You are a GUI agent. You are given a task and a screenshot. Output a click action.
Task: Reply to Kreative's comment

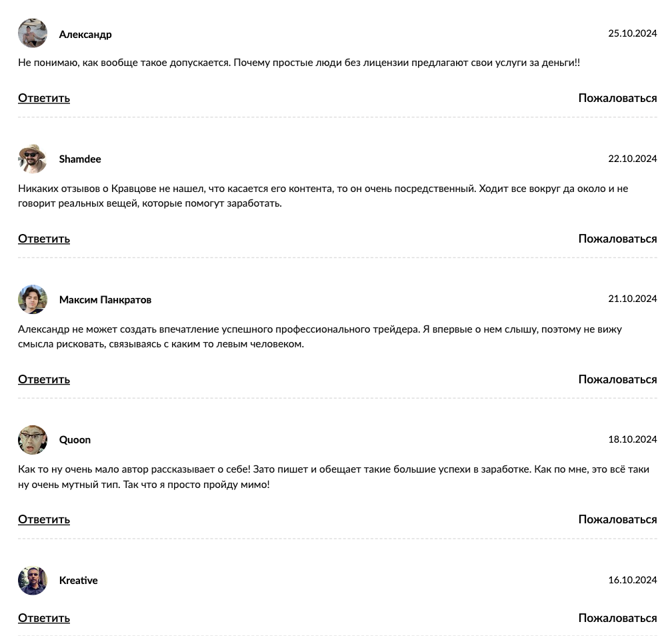[44, 618]
